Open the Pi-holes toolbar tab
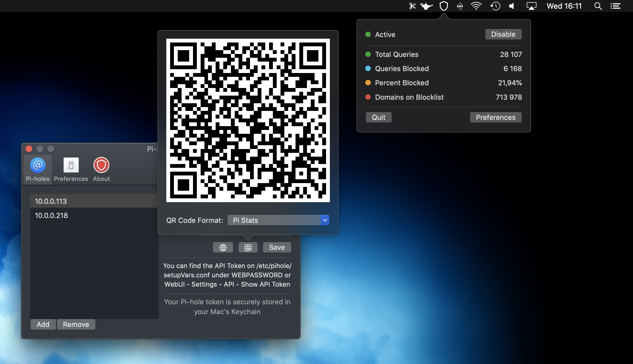Viewport: 633px width, 364px height. 38,169
